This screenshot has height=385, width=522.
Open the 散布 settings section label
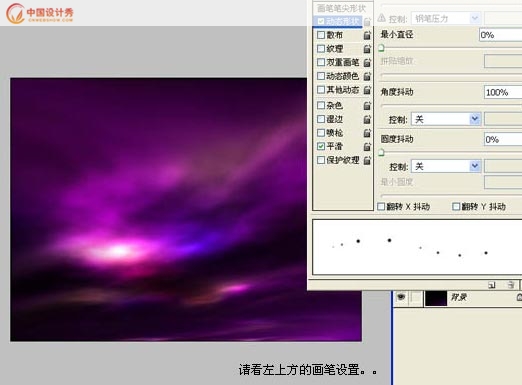[334, 35]
